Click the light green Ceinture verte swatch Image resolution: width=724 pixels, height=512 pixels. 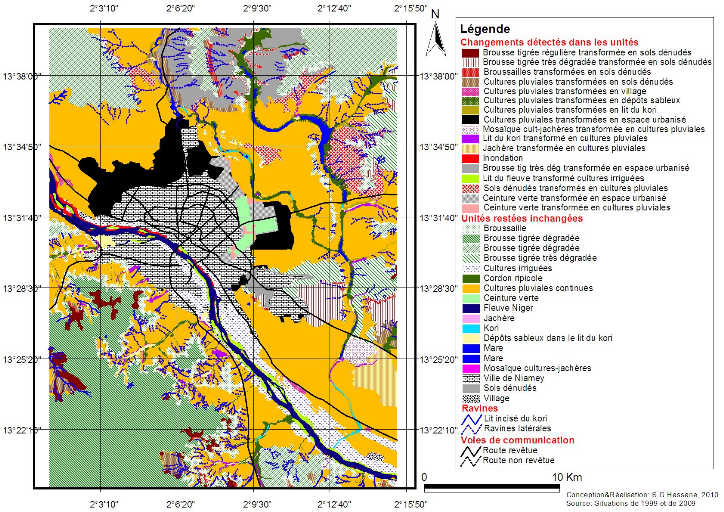[x=471, y=298]
